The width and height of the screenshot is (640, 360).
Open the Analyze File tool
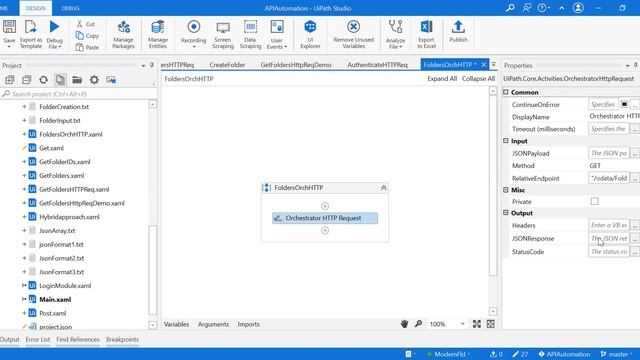click(x=395, y=34)
